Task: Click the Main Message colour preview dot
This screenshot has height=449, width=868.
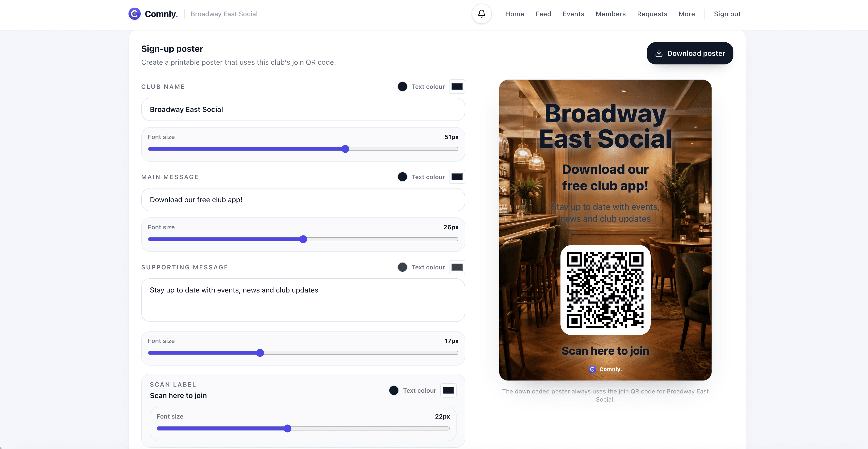Action: [402, 177]
